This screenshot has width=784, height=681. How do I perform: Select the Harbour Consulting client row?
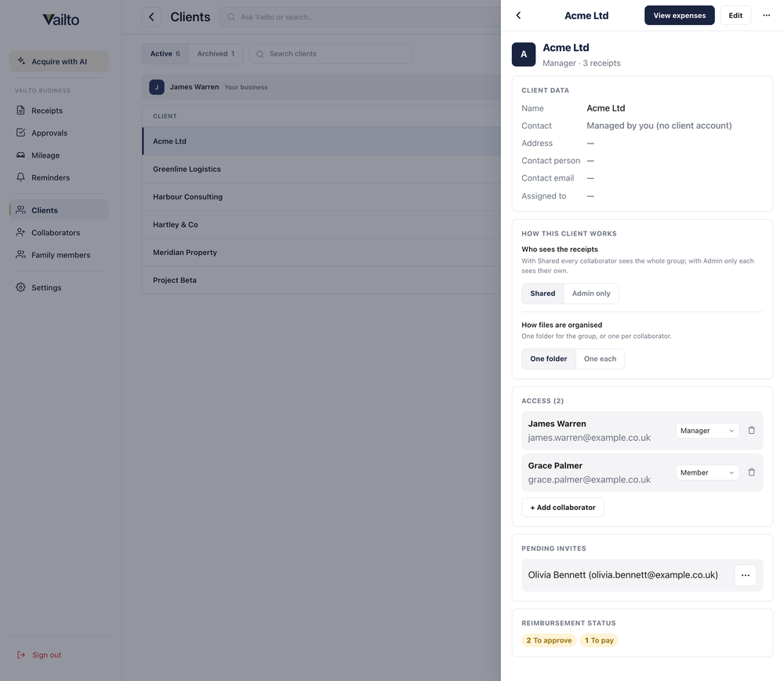321,197
